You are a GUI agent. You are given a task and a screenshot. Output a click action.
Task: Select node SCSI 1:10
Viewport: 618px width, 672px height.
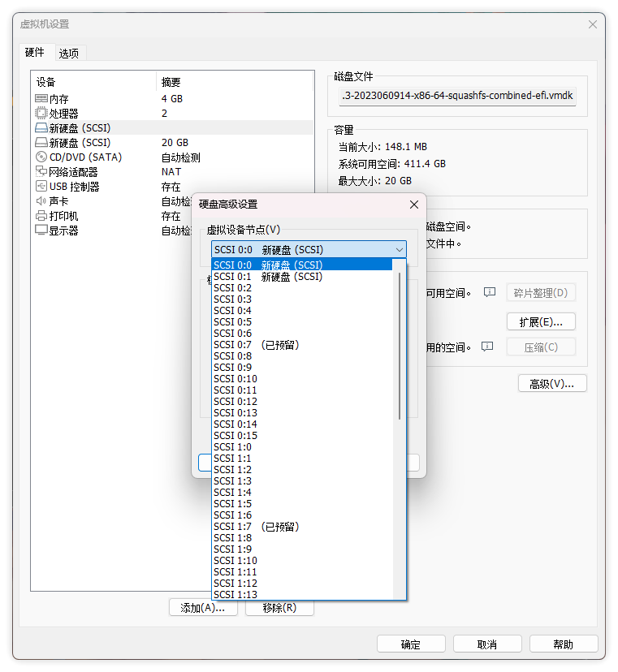click(302, 561)
